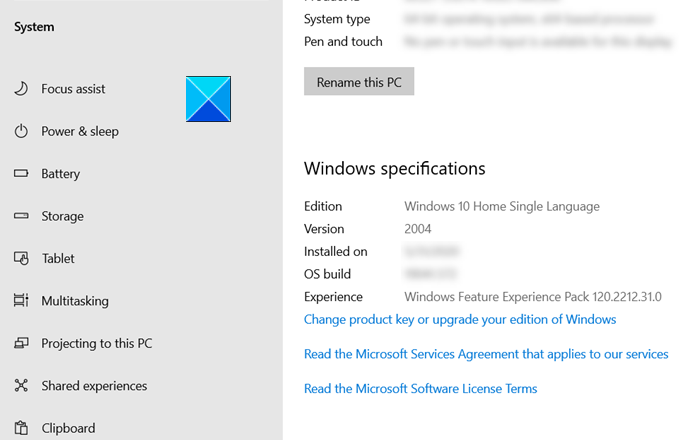Image resolution: width=700 pixels, height=440 pixels.
Task: Click the Battery icon in sidebar
Action: (21, 174)
